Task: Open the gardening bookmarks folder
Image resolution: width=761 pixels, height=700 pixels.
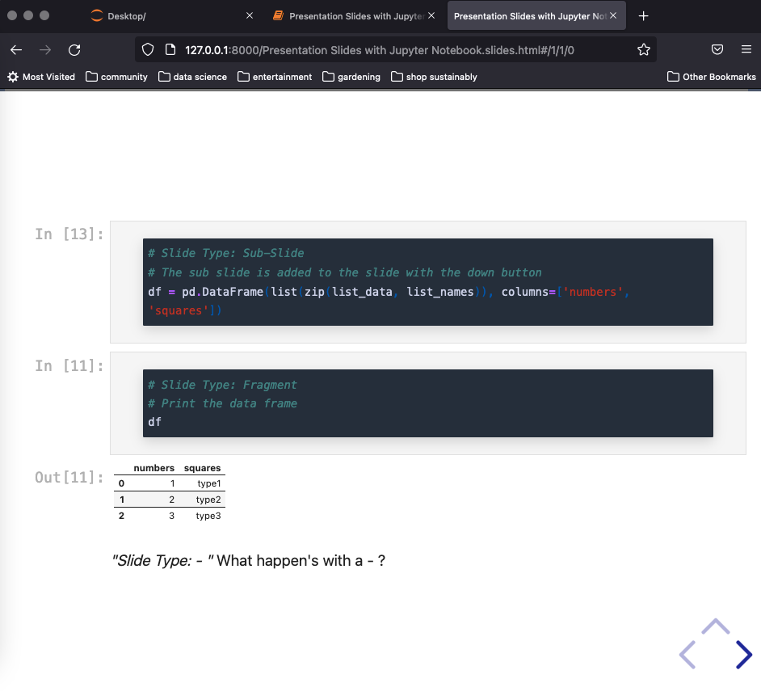Action: (x=351, y=77)
